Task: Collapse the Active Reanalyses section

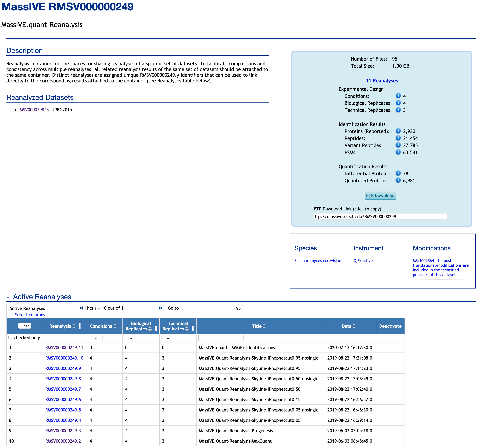Action: point(8,297)
